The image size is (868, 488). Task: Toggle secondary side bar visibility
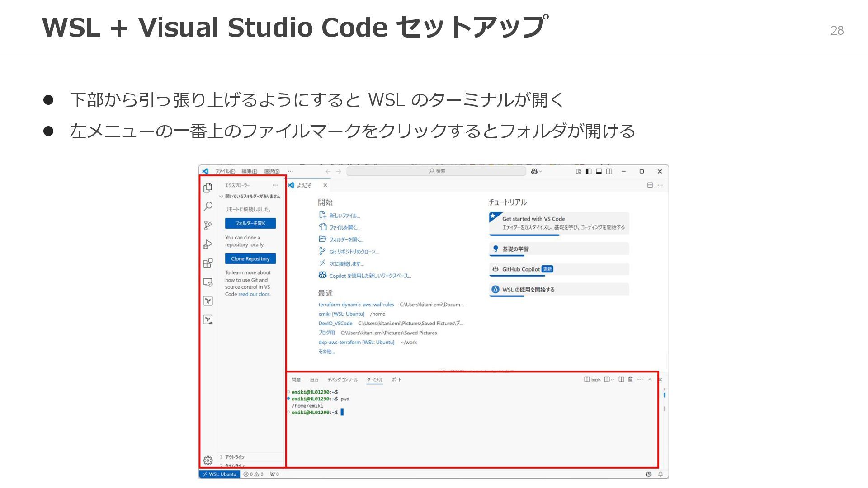click(x=609, y=171)
